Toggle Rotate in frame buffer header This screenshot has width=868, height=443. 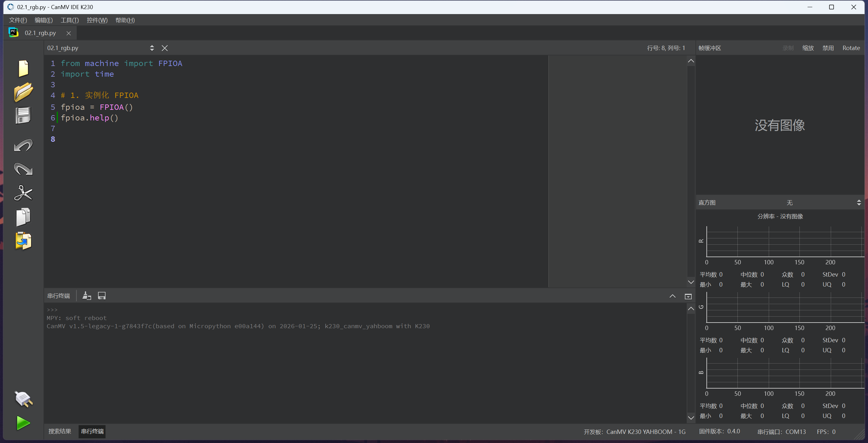click(x=851, y=48)
